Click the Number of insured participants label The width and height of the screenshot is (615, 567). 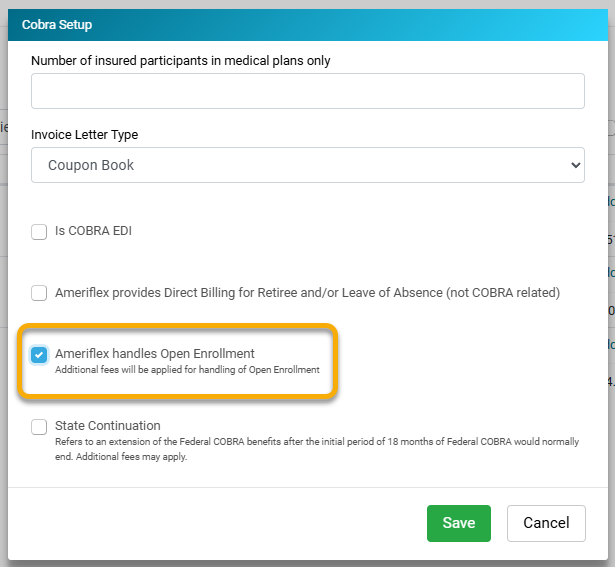click(180, 61)
